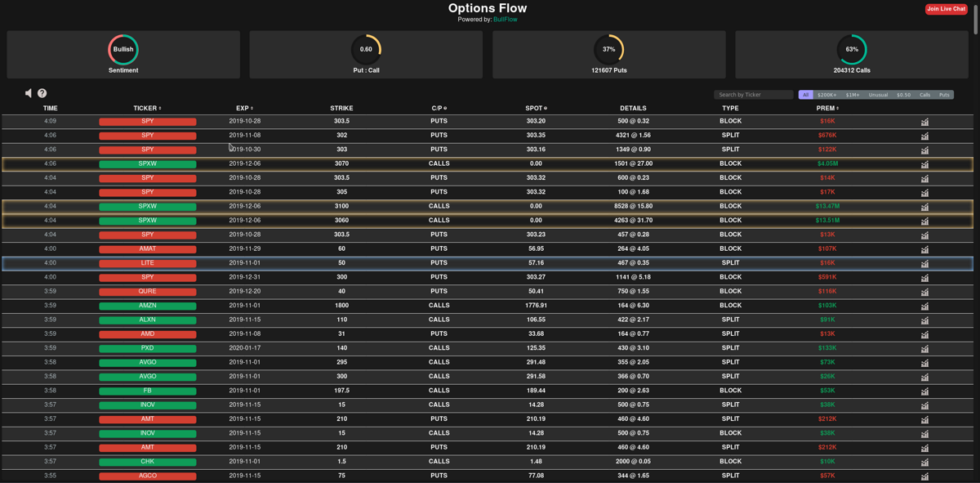Click expiration 2020-01-17 in PXD row
The width and height of the screenshot is (980, 483).
[244, 348]
